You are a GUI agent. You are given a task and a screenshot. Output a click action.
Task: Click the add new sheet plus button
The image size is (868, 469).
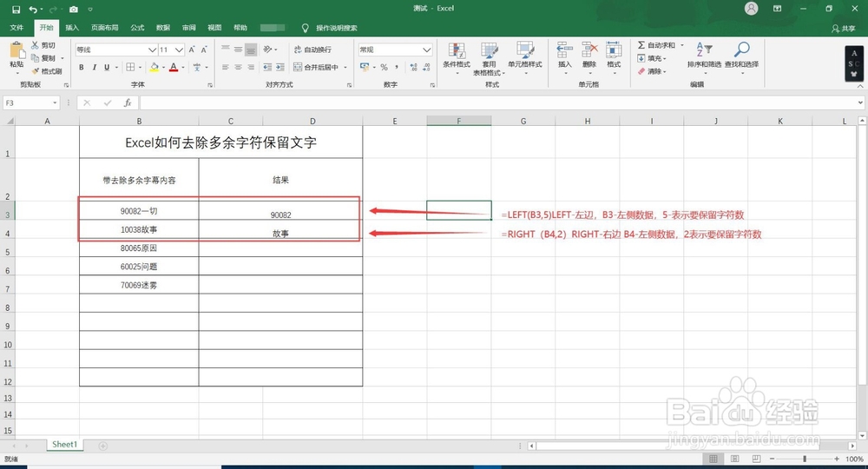pos(102,446)
